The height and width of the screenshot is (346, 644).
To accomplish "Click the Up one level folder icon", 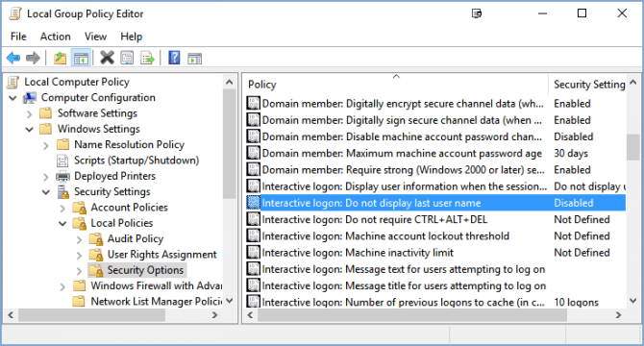I will (60, 58).
